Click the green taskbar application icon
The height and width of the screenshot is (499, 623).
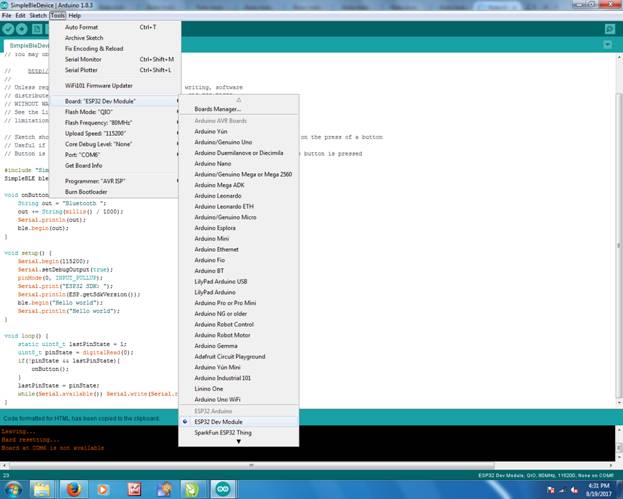click(x=192, y=489)
